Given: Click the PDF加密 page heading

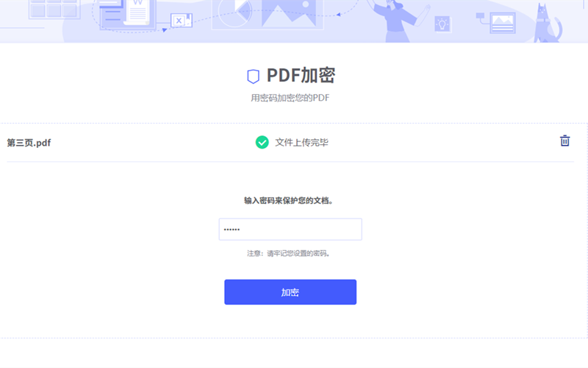Looking at the screenshot, I should (301, 76).
